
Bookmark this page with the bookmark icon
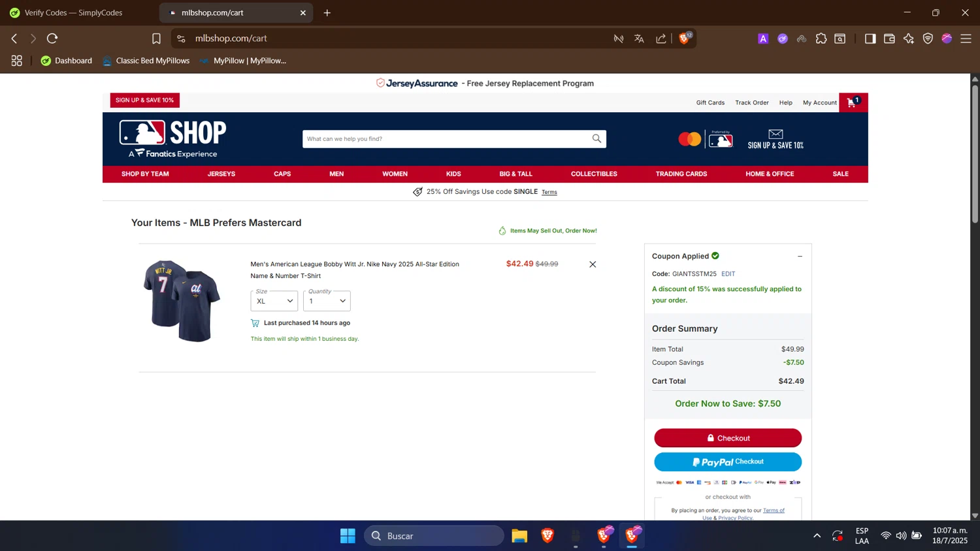[x=156, y=39]
